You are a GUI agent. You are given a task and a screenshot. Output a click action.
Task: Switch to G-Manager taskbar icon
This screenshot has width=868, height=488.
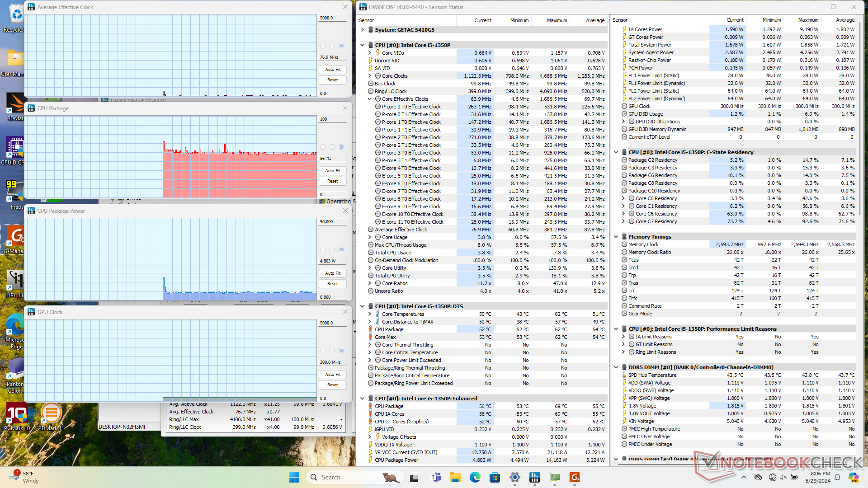pos(575,477)
